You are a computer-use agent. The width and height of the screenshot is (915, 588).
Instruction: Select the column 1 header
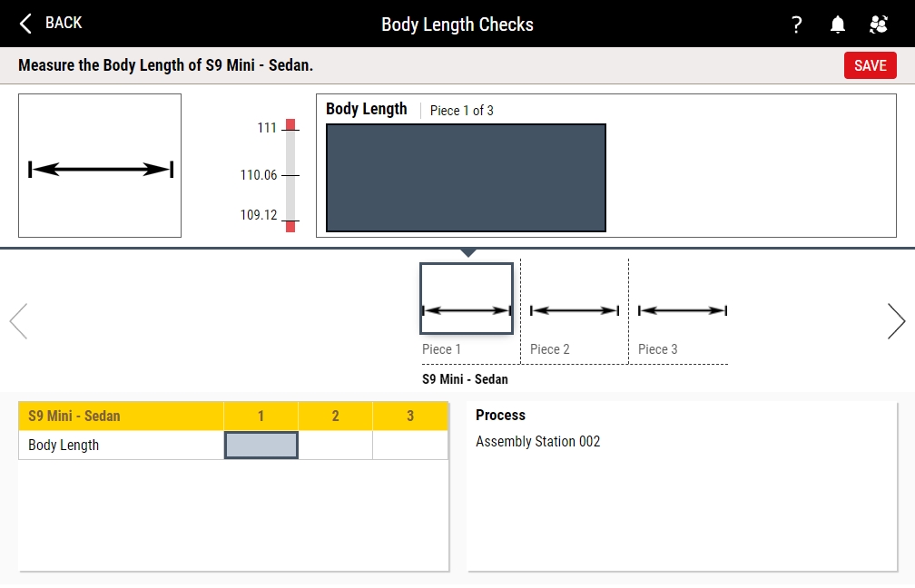coord(261,416)
